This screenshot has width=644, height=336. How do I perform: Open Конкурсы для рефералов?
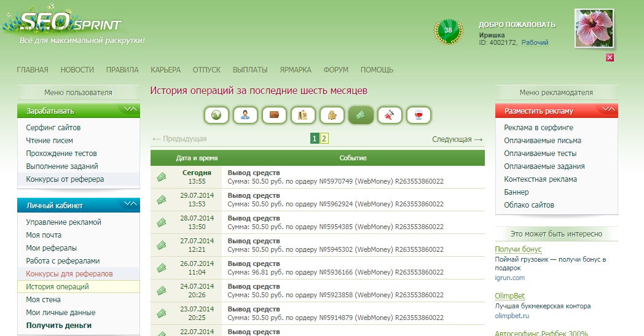(x=69, y=273)
